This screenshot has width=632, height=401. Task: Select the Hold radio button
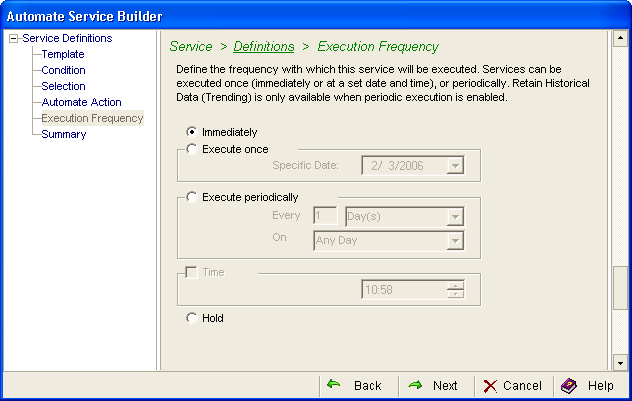[x=191, y=318]
